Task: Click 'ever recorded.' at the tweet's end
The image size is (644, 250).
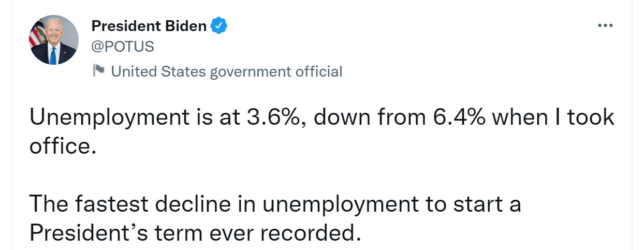Action: point(284,233)
